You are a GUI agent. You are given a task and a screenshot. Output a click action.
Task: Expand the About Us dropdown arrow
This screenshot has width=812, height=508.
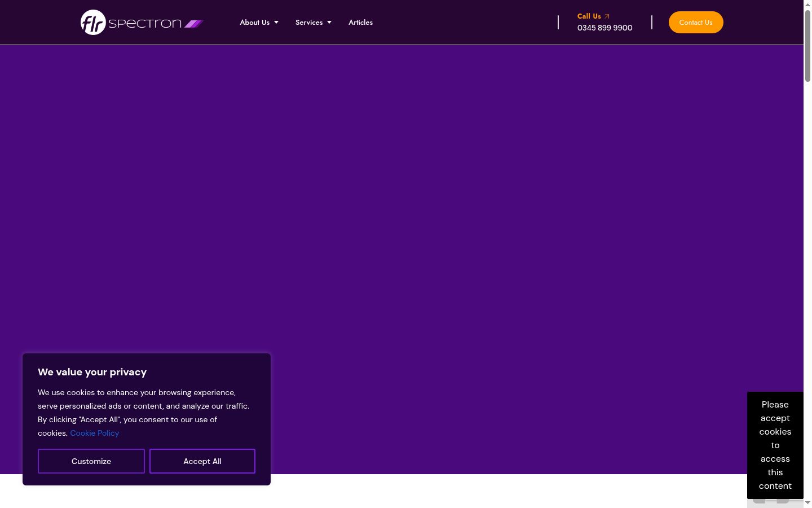click(276, 23)
